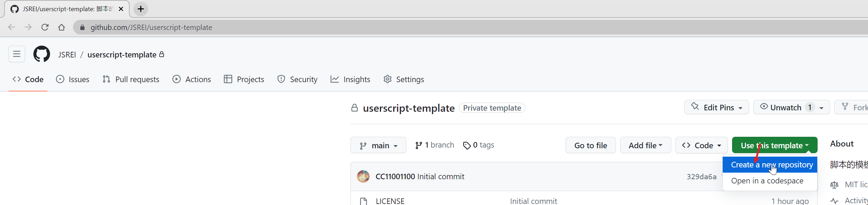Open the JSREI owner link

tap(67, 55)
